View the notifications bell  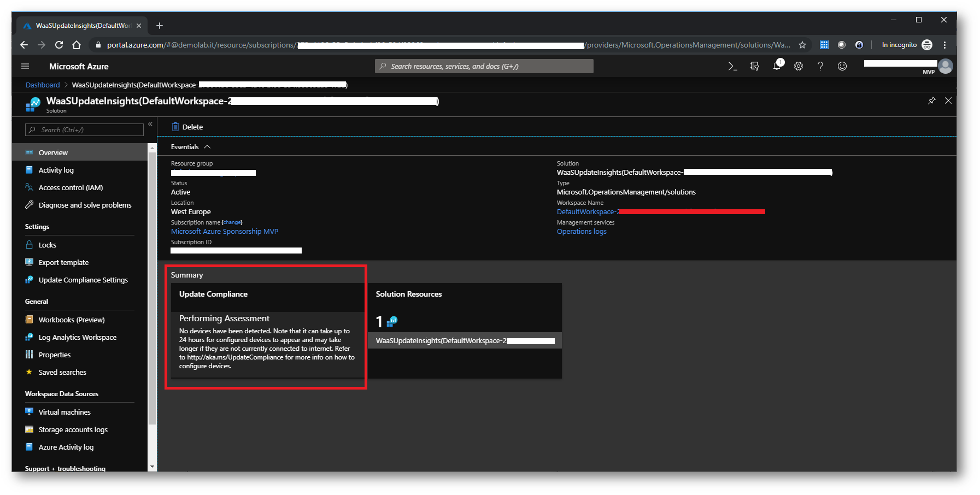tap(777, 66)
